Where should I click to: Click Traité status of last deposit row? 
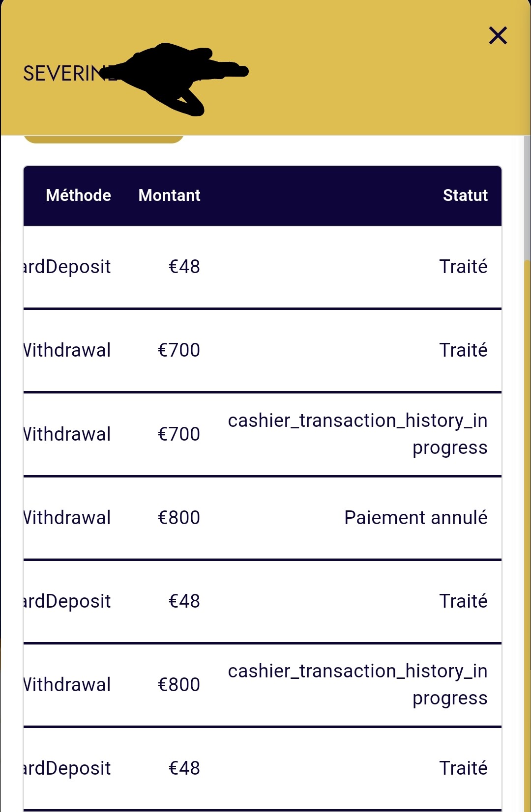[463, 768]
